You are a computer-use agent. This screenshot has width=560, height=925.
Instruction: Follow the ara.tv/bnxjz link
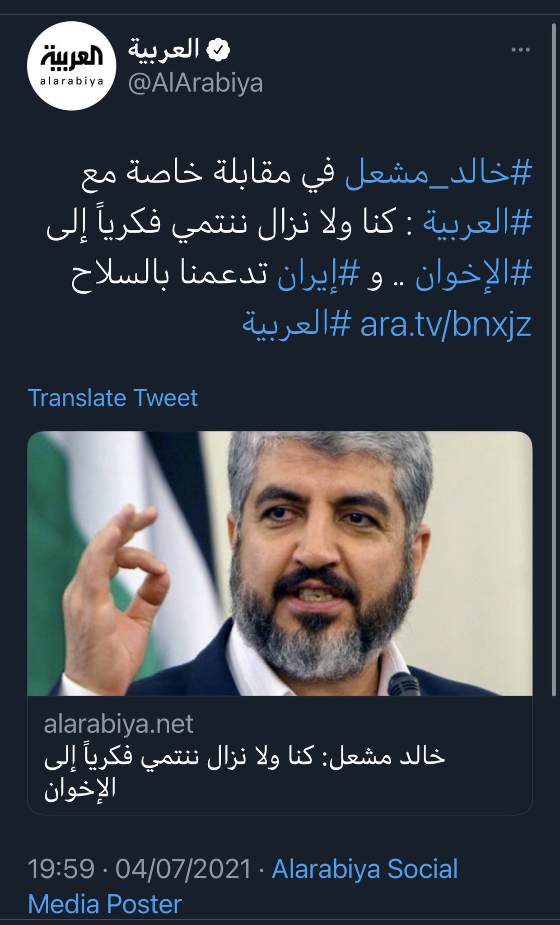pos(446,325)
